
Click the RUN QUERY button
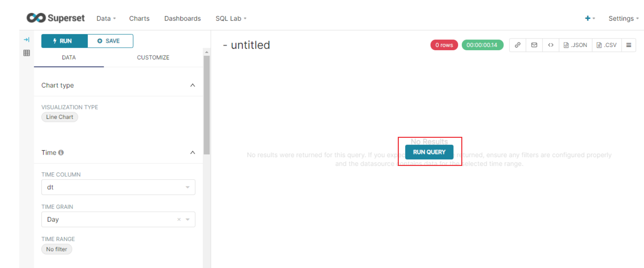[x=429, y=152]
